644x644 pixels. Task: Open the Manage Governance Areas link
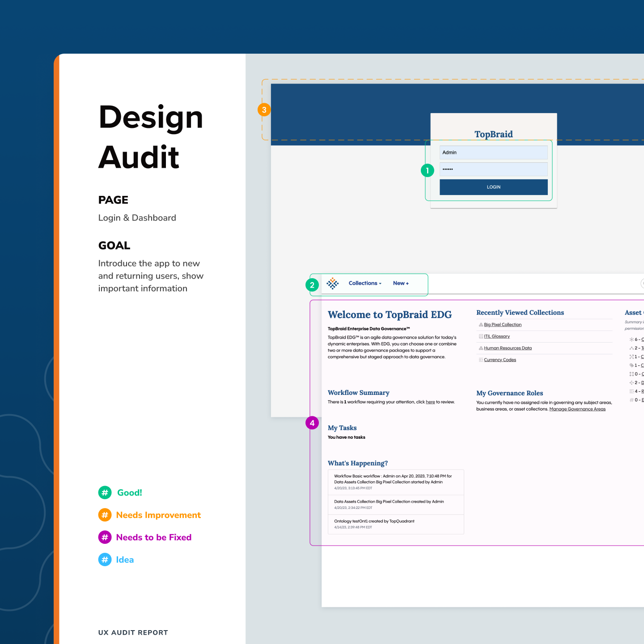click(x=577, y=409)
